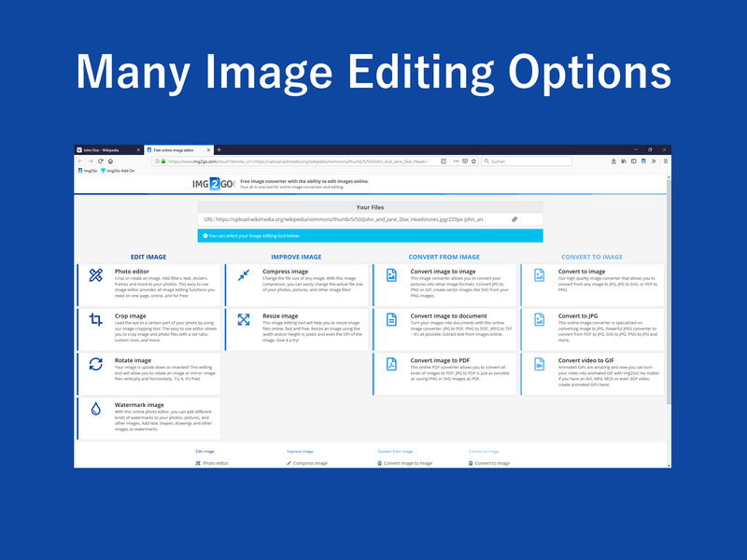Open the Compress image card title
This screenshot has width=747, height=560.
[x=286, y=272]
